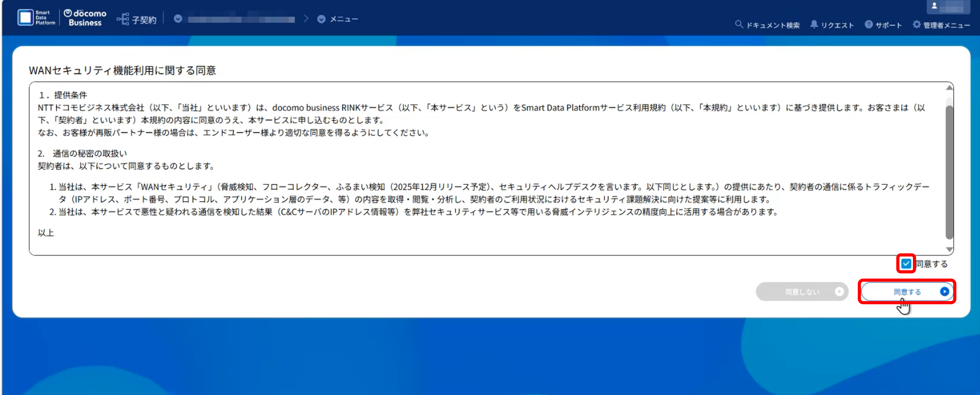Click the user account avatar icon

934,6
